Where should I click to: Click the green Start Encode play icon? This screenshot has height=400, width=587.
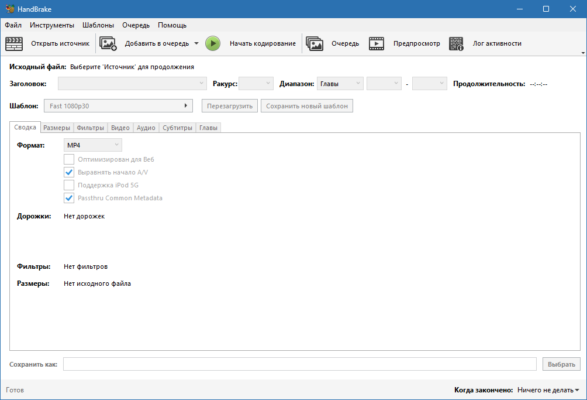point(213,43)
